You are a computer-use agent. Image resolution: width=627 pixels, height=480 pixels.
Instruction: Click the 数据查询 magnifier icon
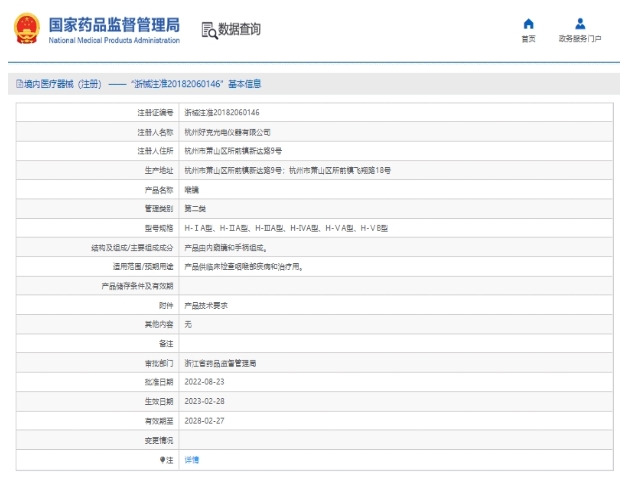tap(209, 31)
